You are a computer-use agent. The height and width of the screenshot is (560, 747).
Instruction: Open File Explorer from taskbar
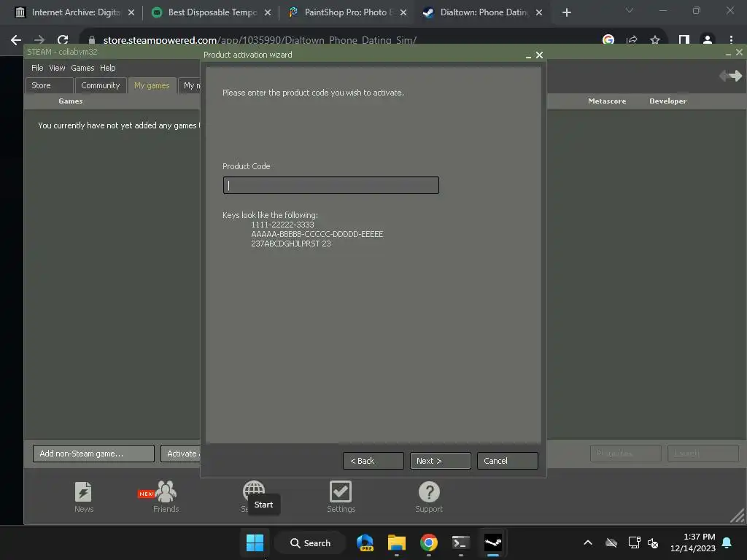[x=397, y=542]
